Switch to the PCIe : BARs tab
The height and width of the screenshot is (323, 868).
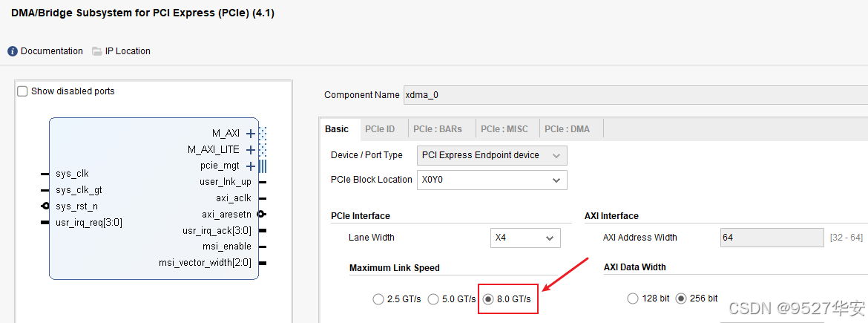(x=438, y=129)
